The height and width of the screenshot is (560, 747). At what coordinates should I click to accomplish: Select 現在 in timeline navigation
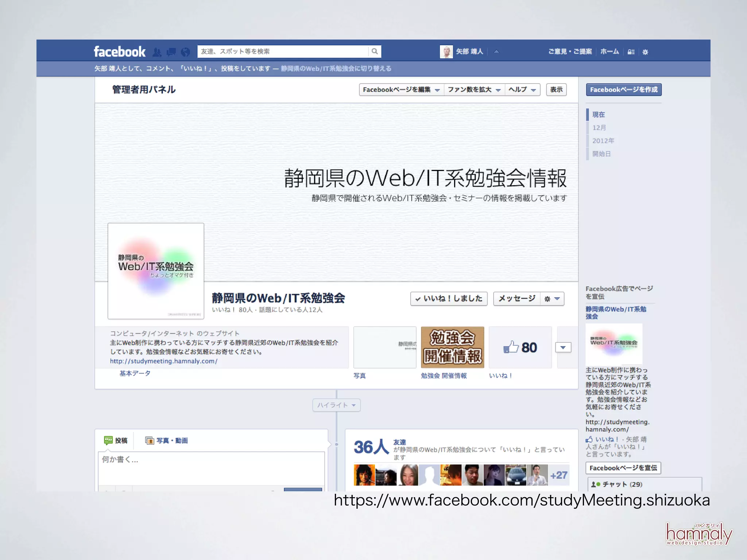599,114
